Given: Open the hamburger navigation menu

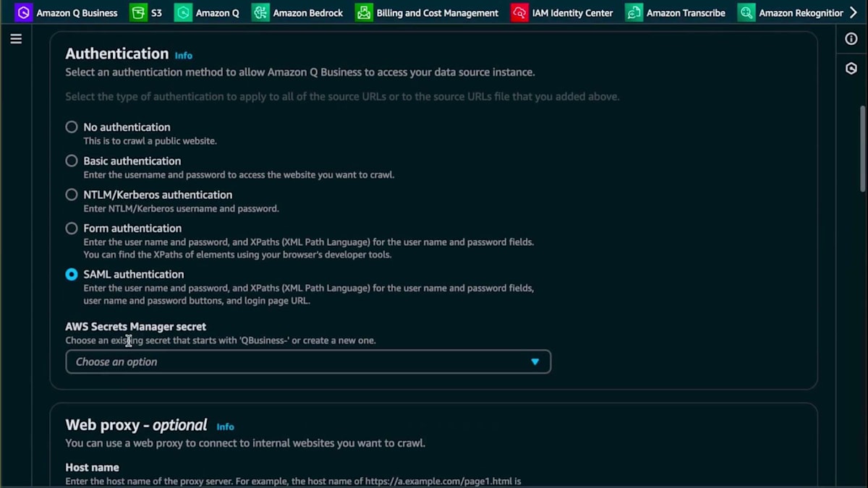Looking at the screenshot, I should pyautogui.click(x=16, y=39).
